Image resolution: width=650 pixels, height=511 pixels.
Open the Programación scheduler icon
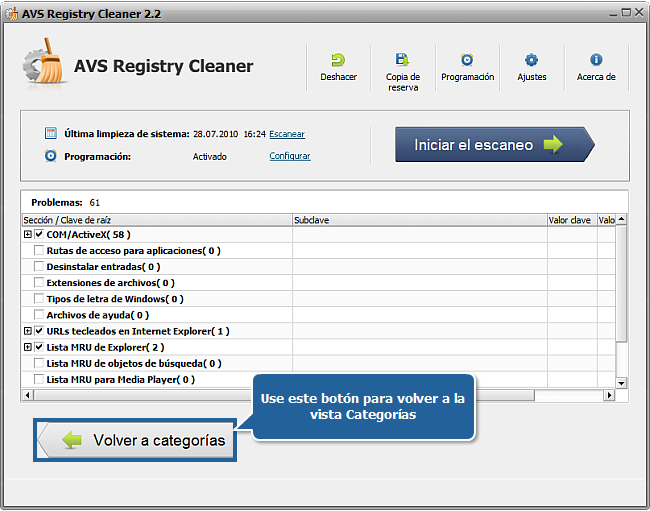(x=467, y=60)
